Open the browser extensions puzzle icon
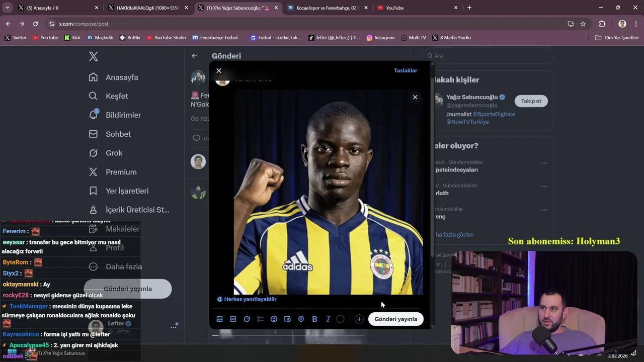 pos(602,24)
